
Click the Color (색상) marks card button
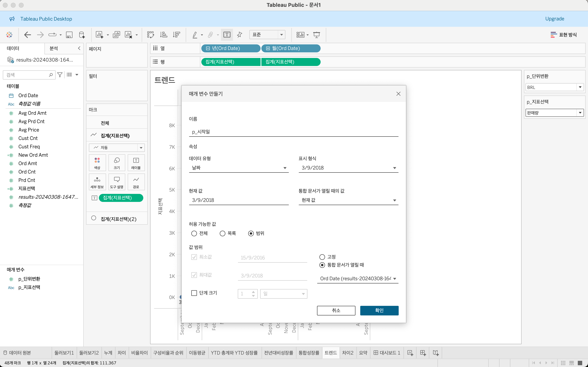click(x=97, y=163)
